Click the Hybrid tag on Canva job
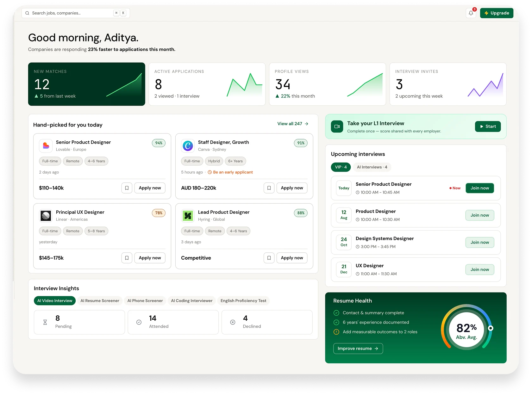The width and height of the screenshot is (532, 395). pyautogui.click(x=214, y=161)
